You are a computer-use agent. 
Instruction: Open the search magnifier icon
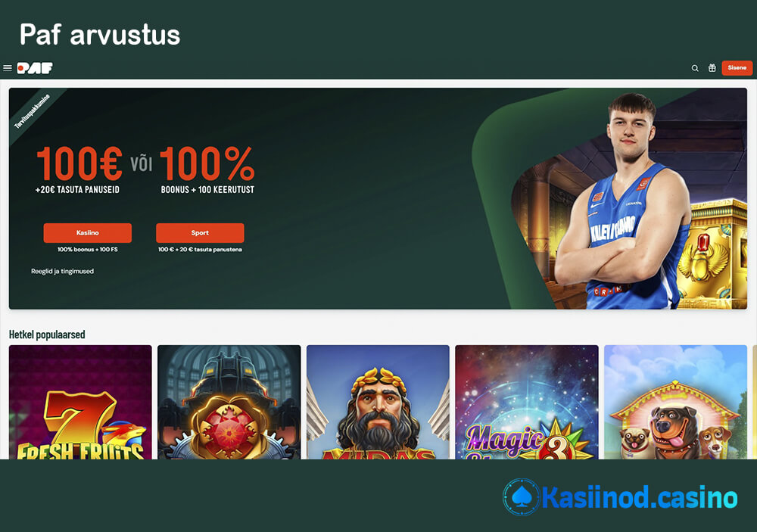pyautogui.click(x=695, y=68)
